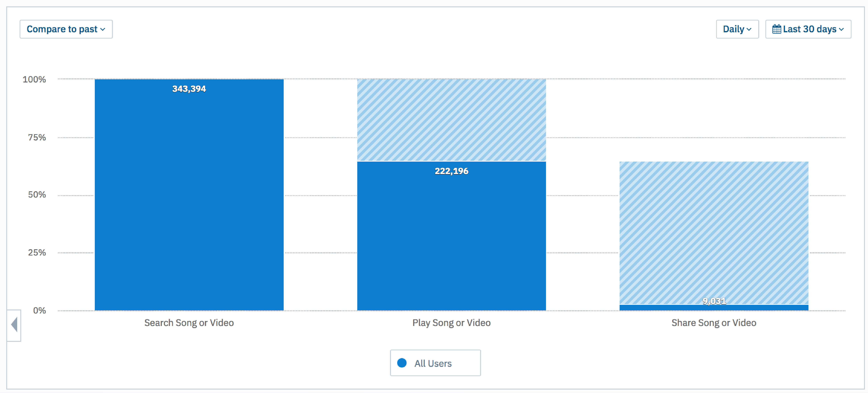868x393 pixels.
Task: Click the left arrow to expand the side panel
Action: pyautogui.click(x=14, y=325)
